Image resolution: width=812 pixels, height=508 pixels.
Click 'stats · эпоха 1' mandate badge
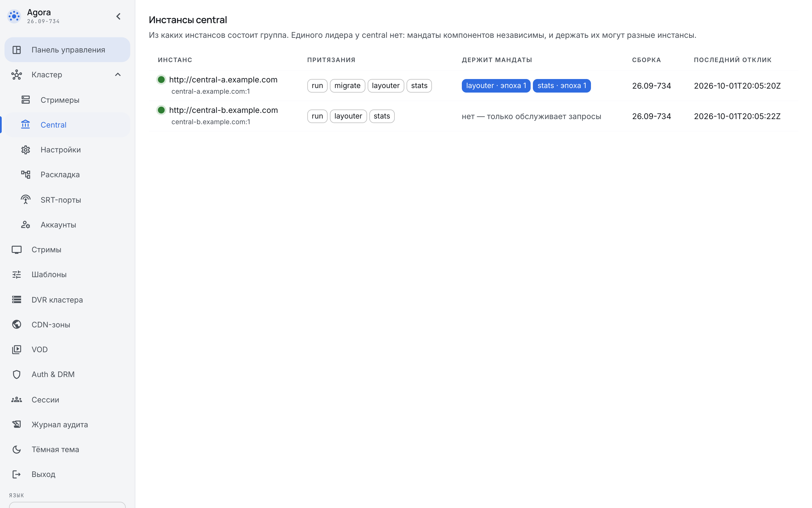tap(562, 86)
